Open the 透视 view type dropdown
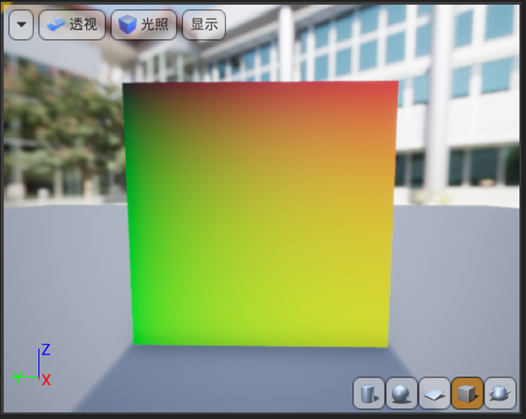 pos(72,24)
